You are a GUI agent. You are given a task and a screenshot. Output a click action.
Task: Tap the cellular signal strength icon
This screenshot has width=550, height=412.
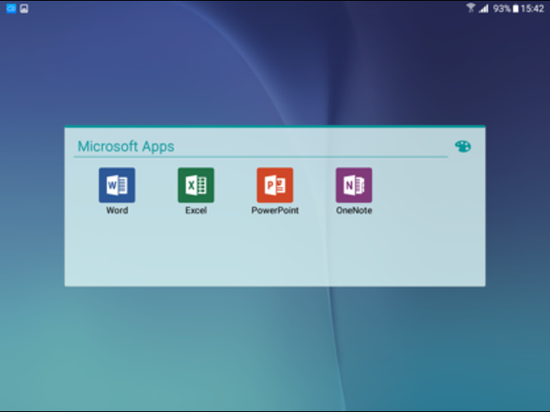[x=484, y=8]
